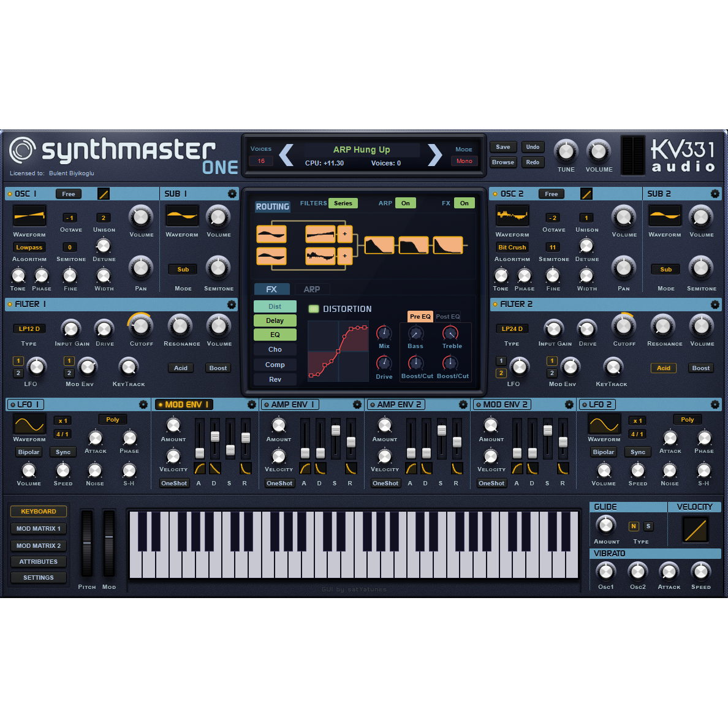Open FILTER 1 settings via its gear icon
Screen dimensions: 728x728
coord(232,305)
